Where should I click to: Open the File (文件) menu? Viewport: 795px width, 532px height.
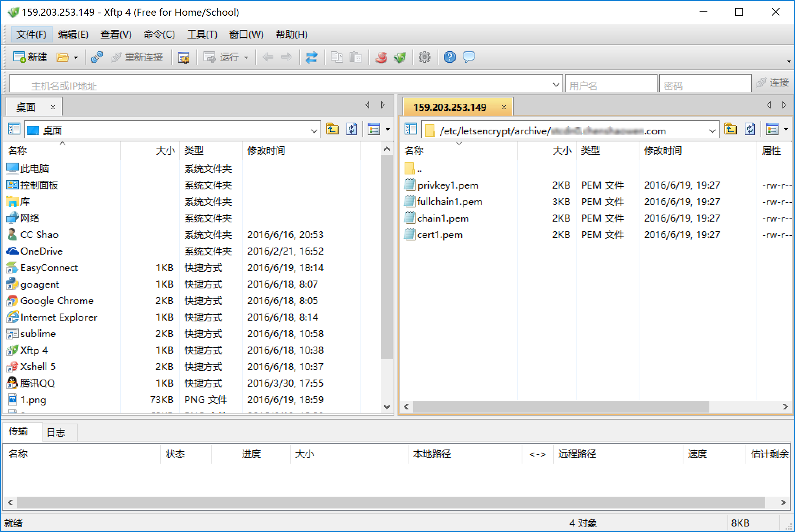pos(31,35)
